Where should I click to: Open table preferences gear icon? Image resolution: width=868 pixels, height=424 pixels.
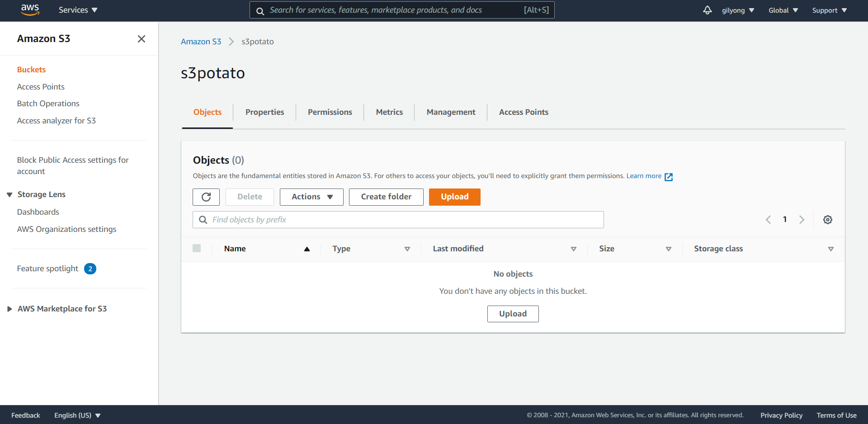828,220
